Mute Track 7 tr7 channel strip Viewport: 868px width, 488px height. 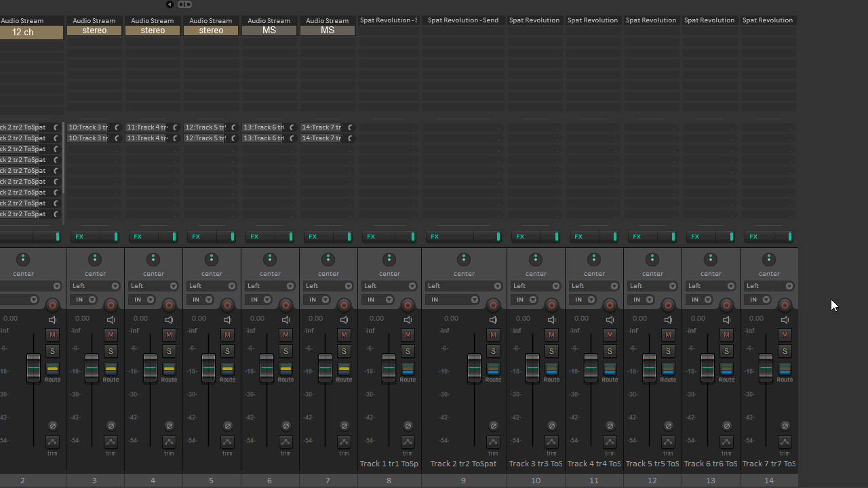(x=785, y=335)
